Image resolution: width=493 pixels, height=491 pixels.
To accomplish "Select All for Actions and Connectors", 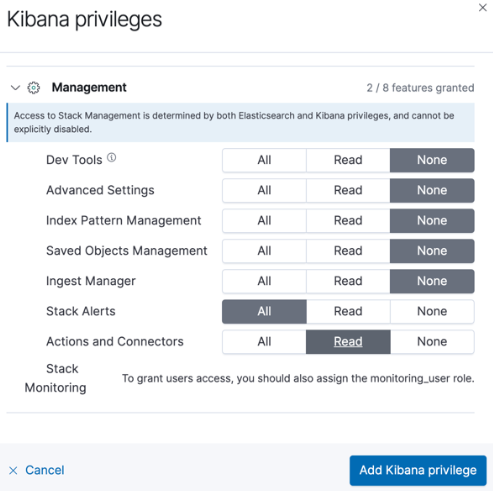I will tap(264, 342).
